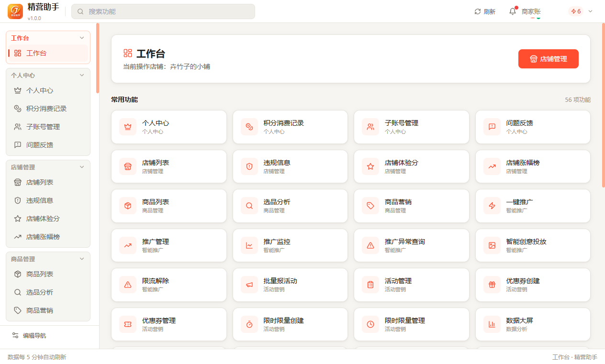Click the users icon on 子账号管理 card
The image size is (605, 364).
[370, 127]
